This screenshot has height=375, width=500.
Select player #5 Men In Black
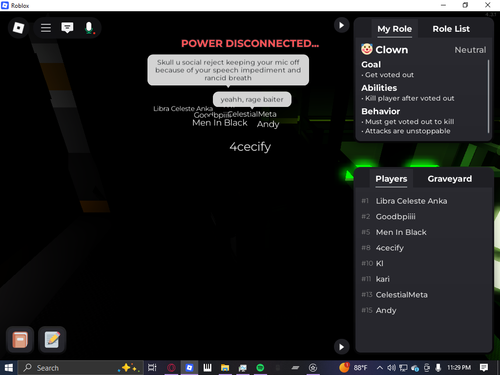[x=423, y=232]
